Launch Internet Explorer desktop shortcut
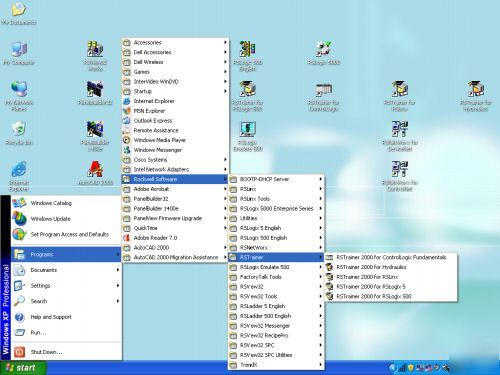500x375 pixels. [19, 176]
